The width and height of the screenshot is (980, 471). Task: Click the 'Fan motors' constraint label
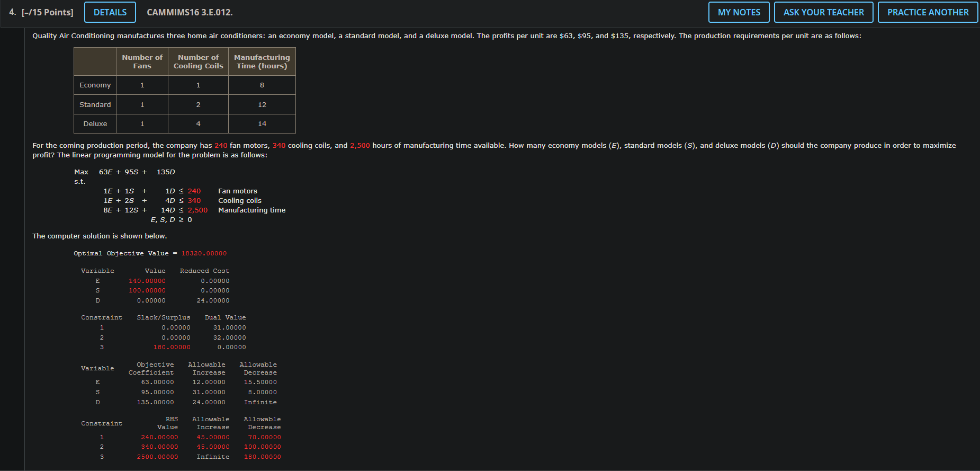coord(238,191)
